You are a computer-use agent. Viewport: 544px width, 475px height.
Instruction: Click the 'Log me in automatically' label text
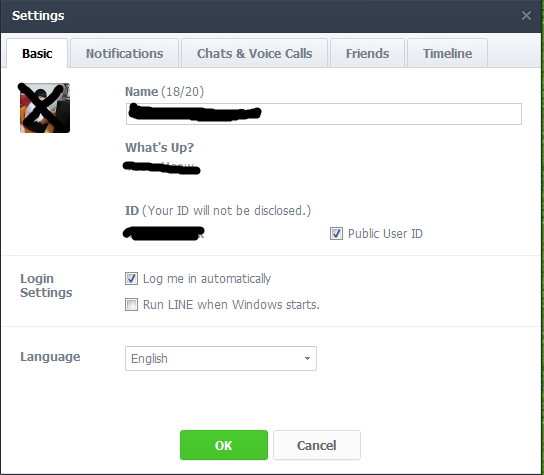[207, 279]
